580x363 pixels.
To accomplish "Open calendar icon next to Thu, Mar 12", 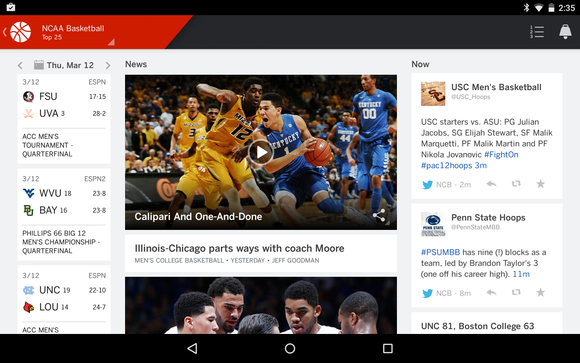I will 39,65.
